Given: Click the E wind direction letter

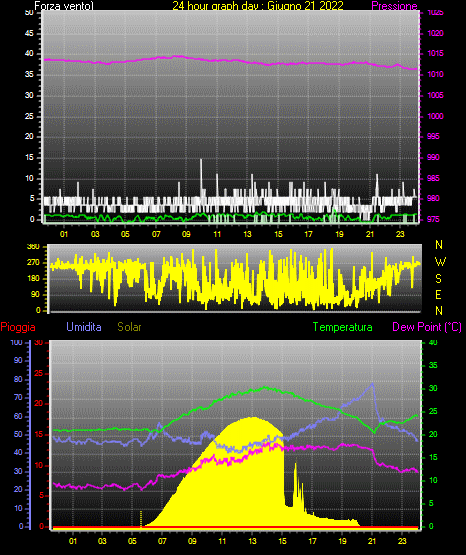Looking at the screenshot, I should [438, 295].
